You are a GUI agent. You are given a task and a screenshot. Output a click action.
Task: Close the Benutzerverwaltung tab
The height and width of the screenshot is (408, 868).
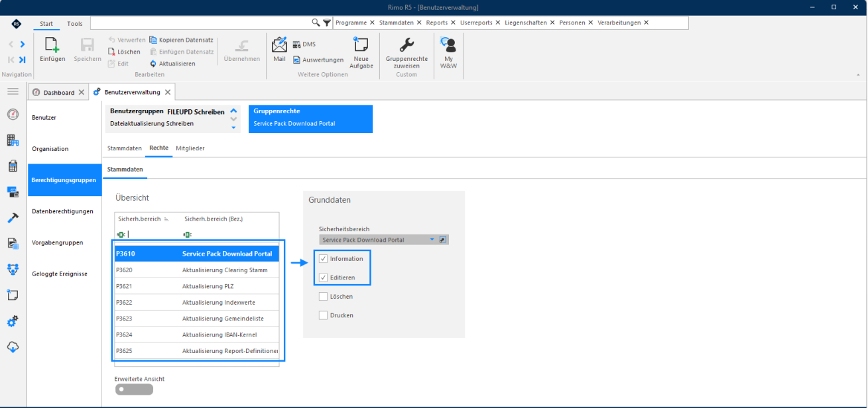click(168, 92)
